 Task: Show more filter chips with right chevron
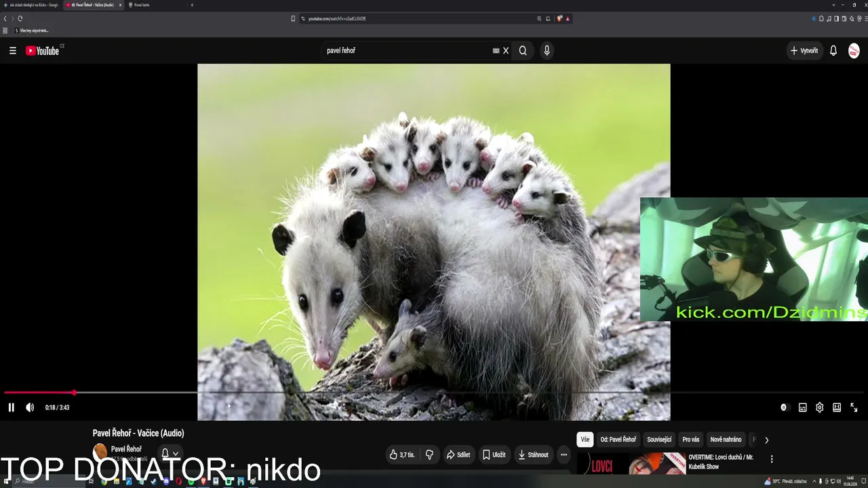(766, 439)
